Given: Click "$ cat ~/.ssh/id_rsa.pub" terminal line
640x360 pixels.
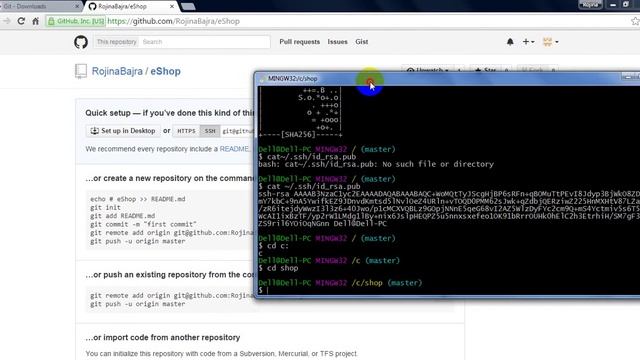Looking at the screenshot, I should pyautogui.click(x=309, y=187).
